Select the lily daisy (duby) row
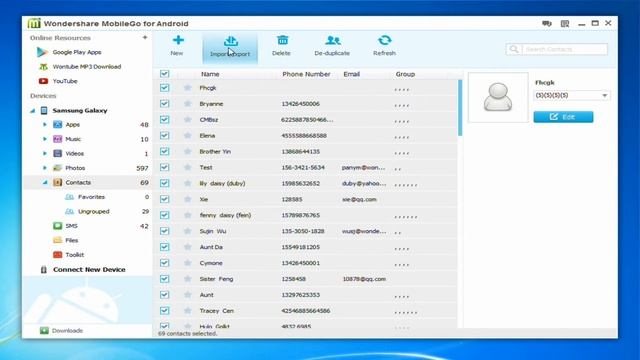The image size is (640, 360). coord(305,183)
